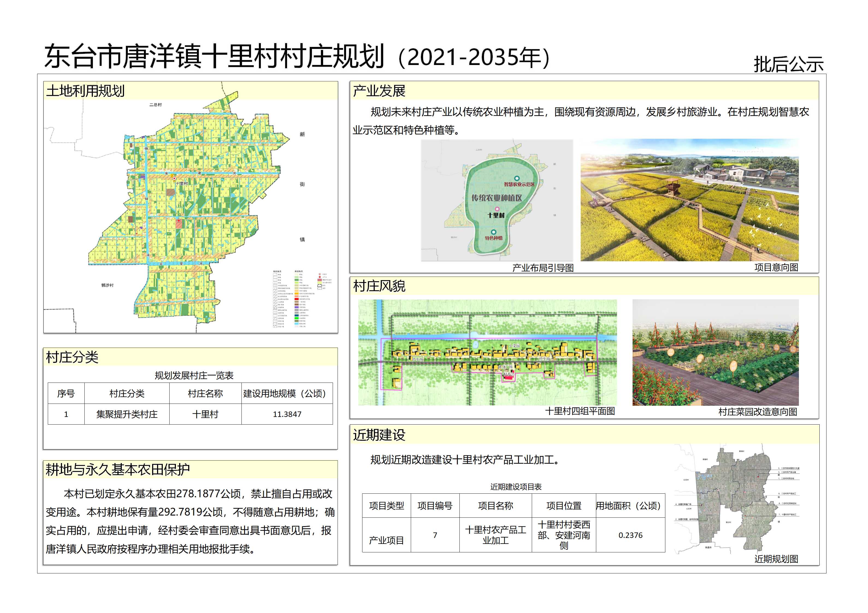Screen dimensions: 868x613
Task: Select the 近期建设 section heading
Action: pos(379,435)
